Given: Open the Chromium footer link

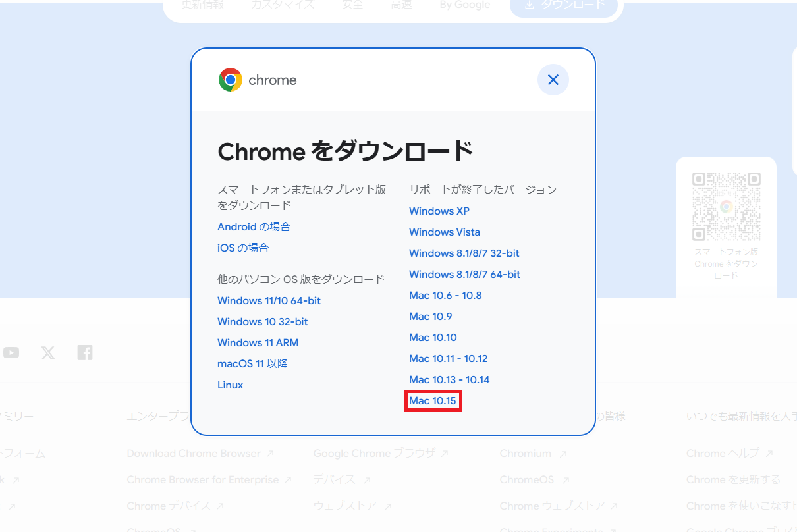Looking at the screenshot, I should coord(534,453).
